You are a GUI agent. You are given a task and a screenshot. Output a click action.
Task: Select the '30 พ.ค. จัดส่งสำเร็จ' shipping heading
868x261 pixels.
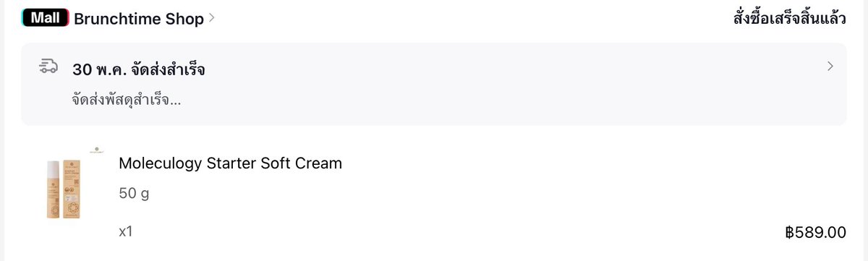point(139,69)
